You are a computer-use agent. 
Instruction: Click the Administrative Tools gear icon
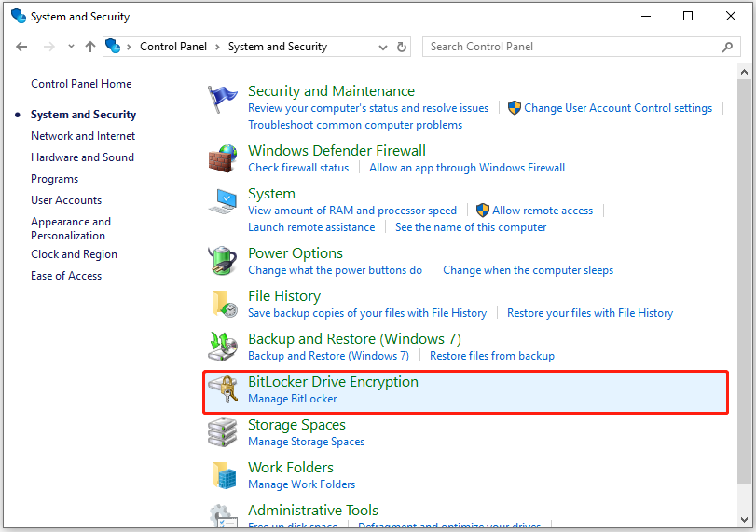[x=224, y=515]
